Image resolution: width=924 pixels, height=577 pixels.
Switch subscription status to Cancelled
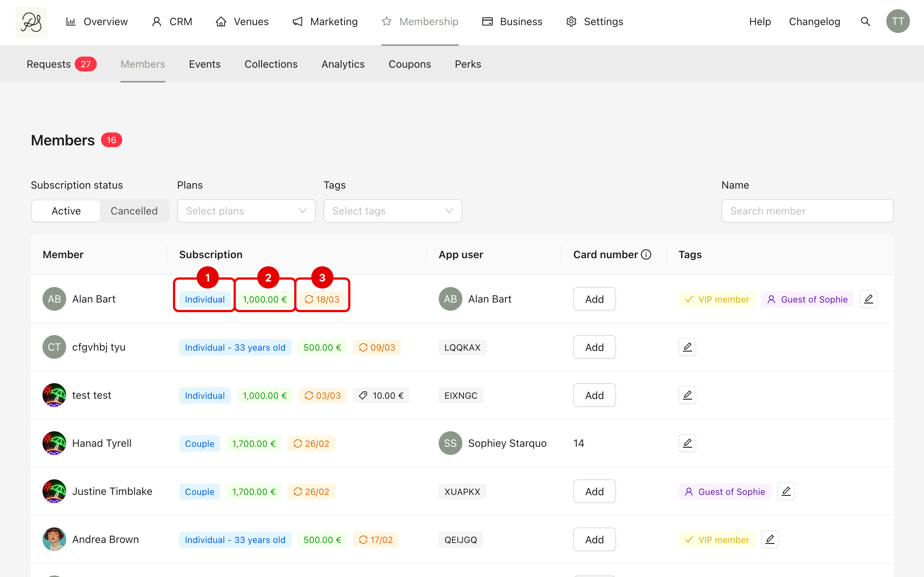[x=134, y=211]
